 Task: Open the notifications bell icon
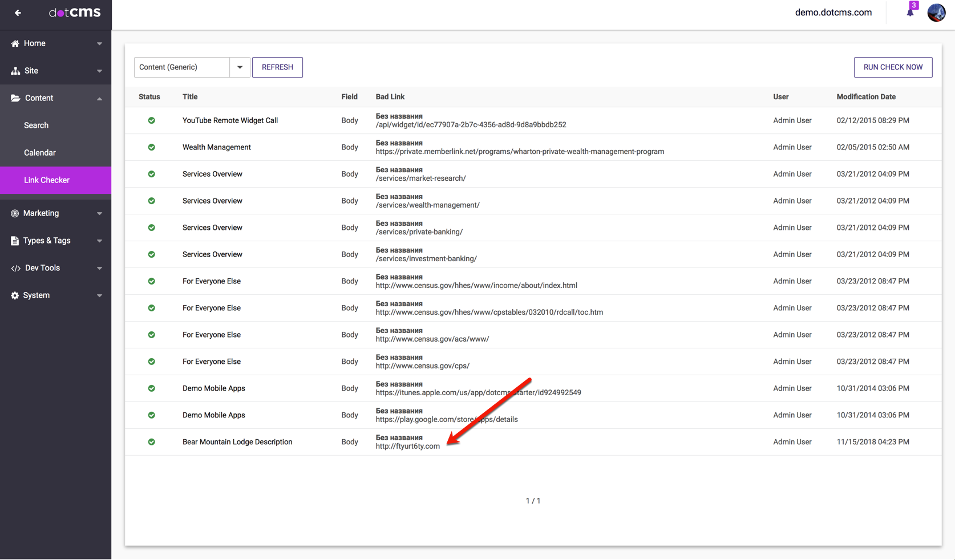tap(910, 13)
